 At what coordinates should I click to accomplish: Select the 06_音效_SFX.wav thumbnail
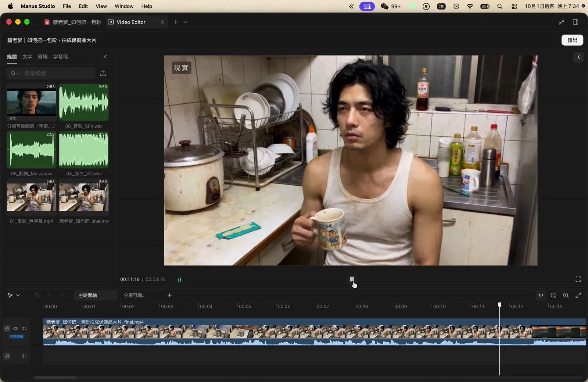click(84, 102)
